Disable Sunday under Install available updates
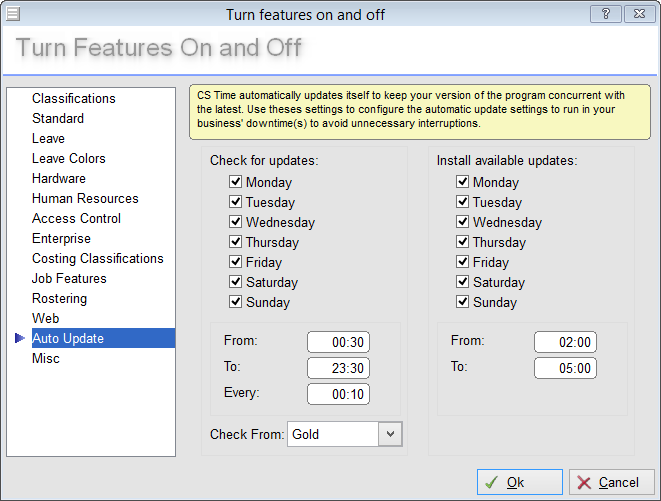Image resolution: width=661 pixels, height=501 pixels. point(463,302)
